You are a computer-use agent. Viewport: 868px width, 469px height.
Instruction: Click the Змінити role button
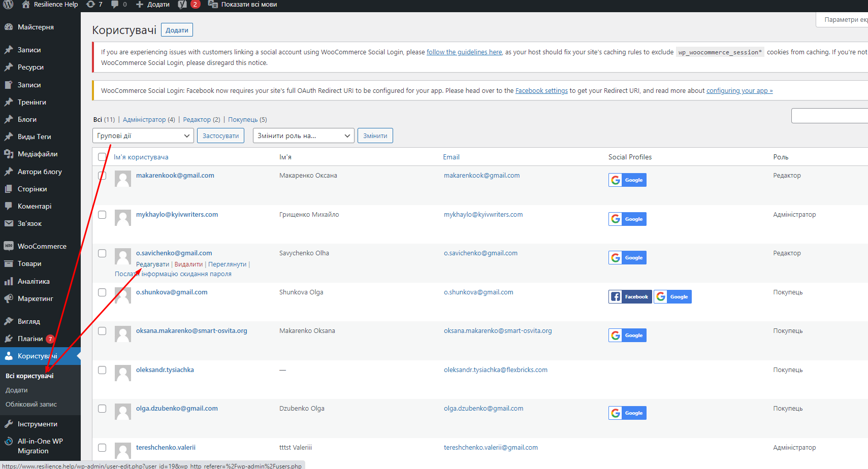375,136
